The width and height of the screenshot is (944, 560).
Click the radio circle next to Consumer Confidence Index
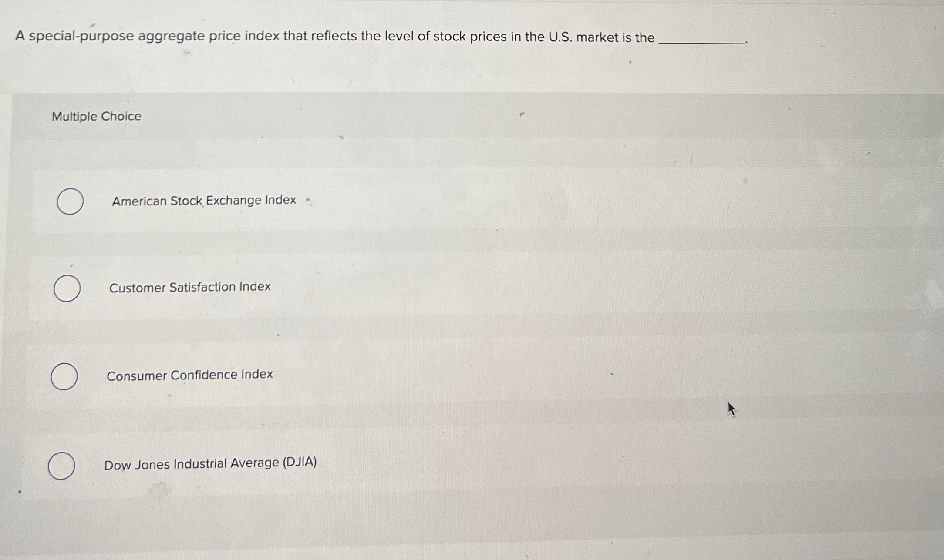coord(64,375)
